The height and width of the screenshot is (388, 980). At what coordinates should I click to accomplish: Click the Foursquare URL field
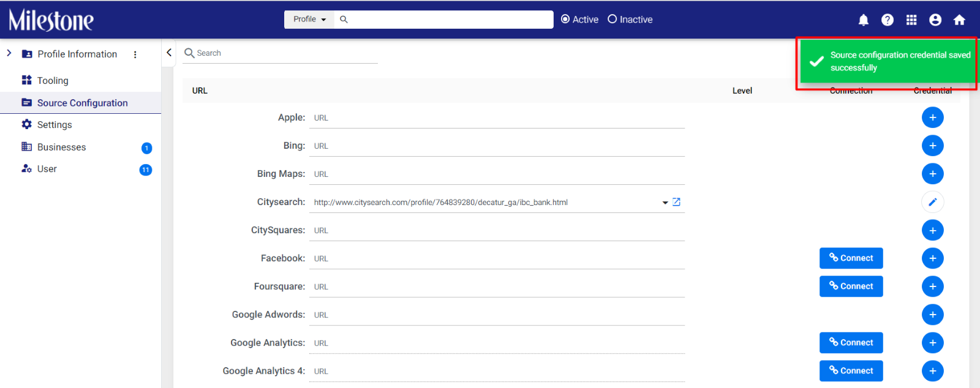pyautogui.click(x=497, y=286)
